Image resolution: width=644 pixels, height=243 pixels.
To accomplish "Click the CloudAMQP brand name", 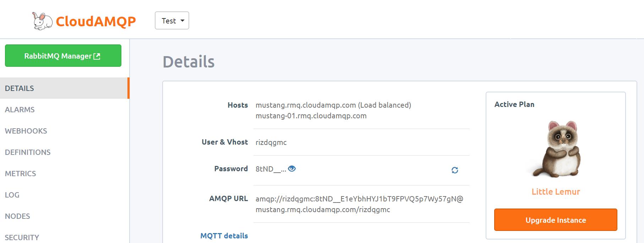I will click(x=96, y=21).
